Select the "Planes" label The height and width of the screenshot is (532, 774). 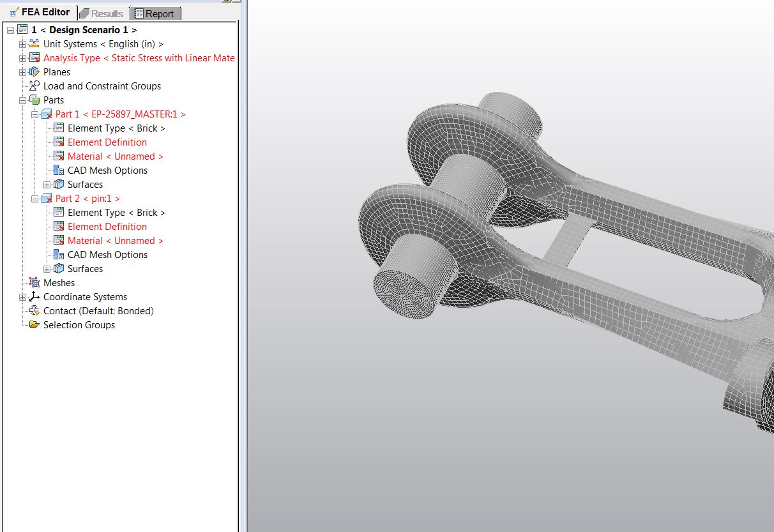pyautogui.click(x=57, y=72)
